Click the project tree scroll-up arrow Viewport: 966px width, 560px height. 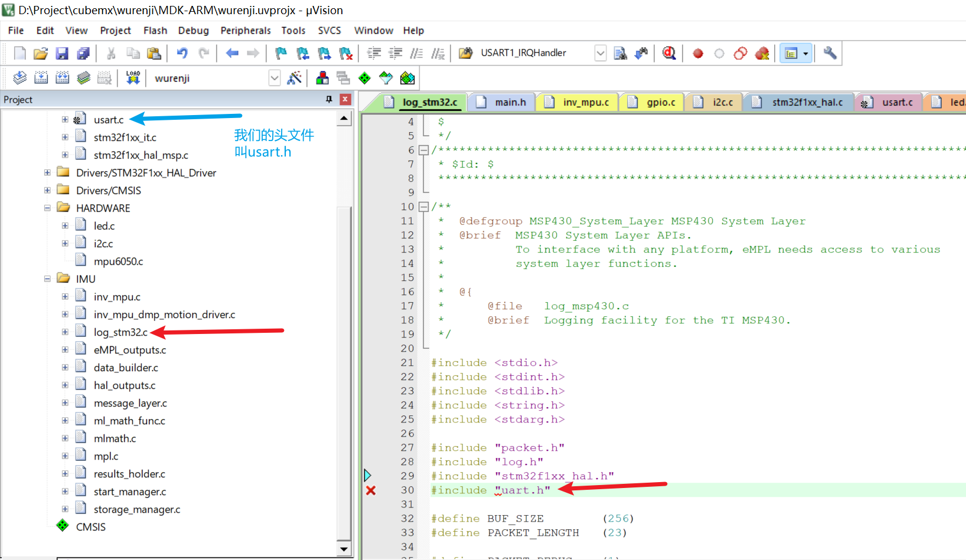pos(344,119)
